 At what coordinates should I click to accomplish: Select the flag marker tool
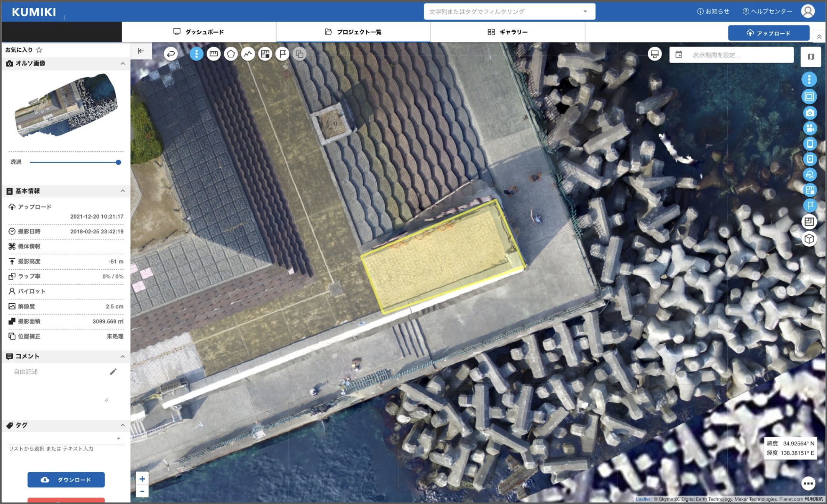click(282, 54)
